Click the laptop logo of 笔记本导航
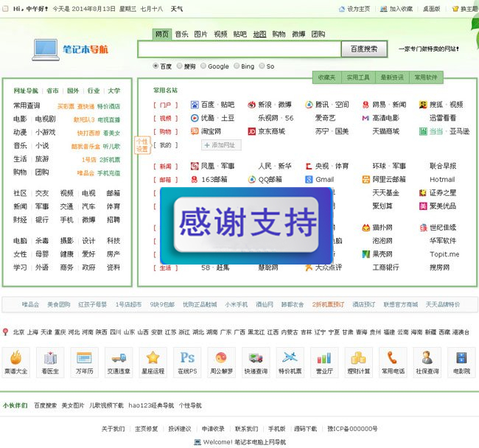 (46, 50)
